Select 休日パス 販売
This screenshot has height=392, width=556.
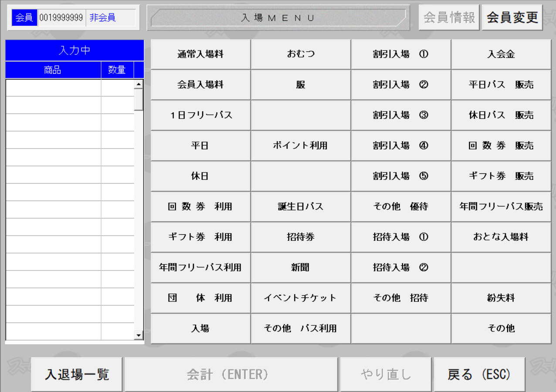click(501, 115)
